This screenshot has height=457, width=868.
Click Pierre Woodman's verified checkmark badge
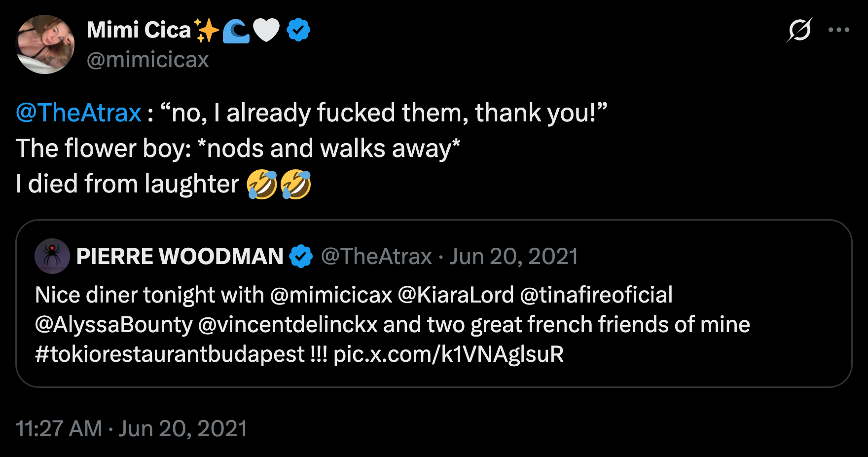(x=301, y=256)
